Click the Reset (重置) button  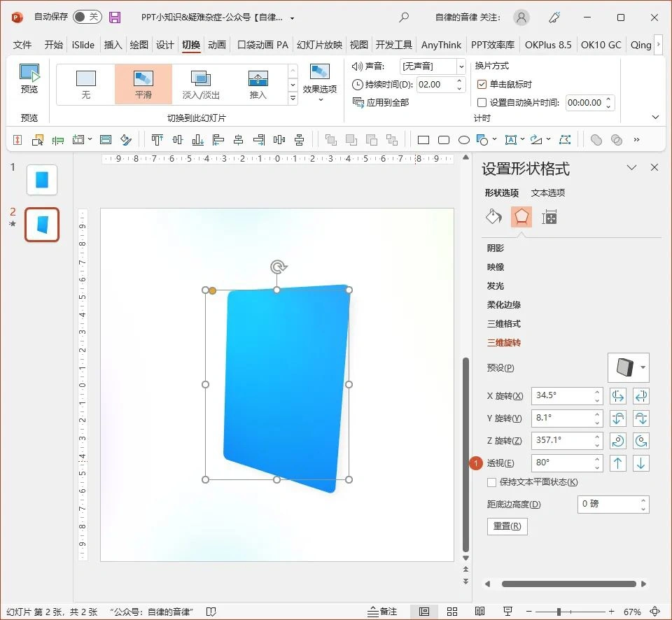click(507, 526)
